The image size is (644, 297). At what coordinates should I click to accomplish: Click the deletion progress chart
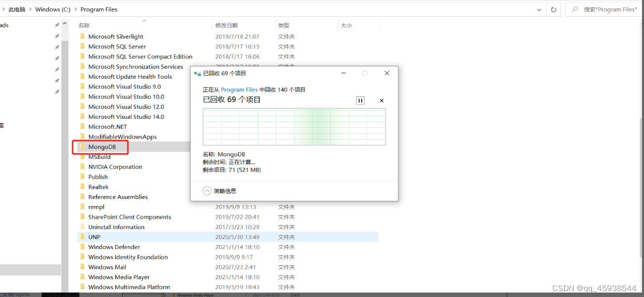pyautogui.click(x=294, y=127)
